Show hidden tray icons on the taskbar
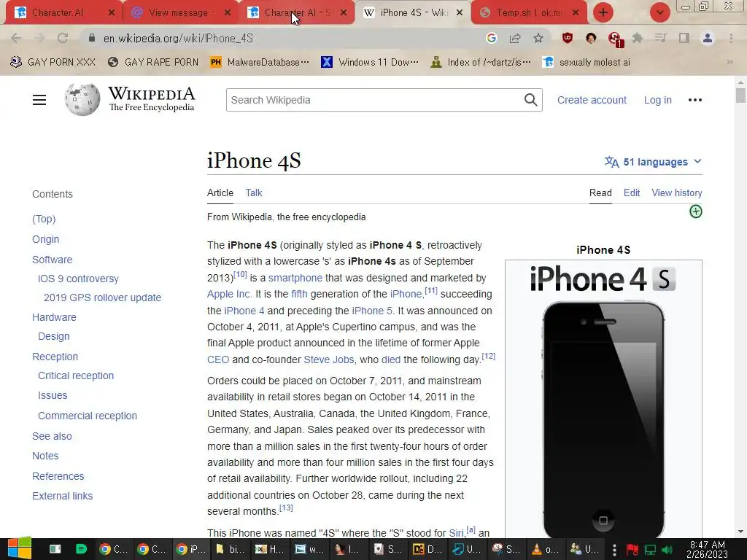The image size is (747, 560). (x=614, y=549)
